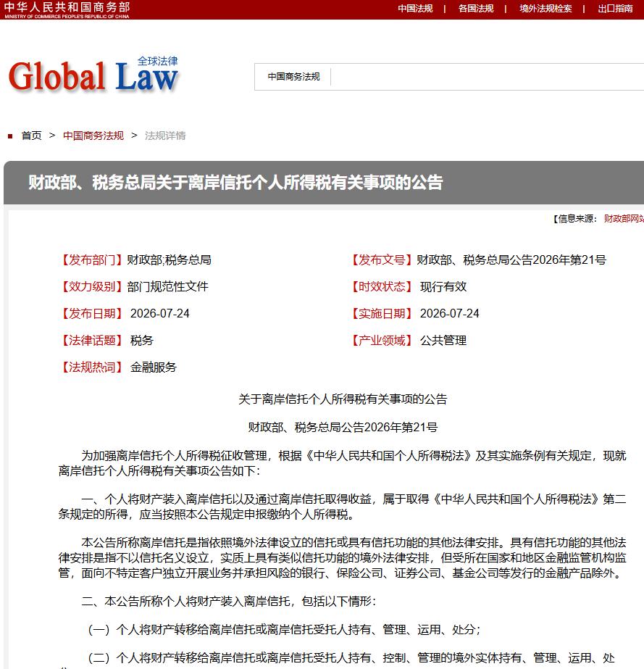Open 中国商务法规 breadcrumb link
Image resolution: width=644 pixels, height=669 pixels.
pos(93,136)
